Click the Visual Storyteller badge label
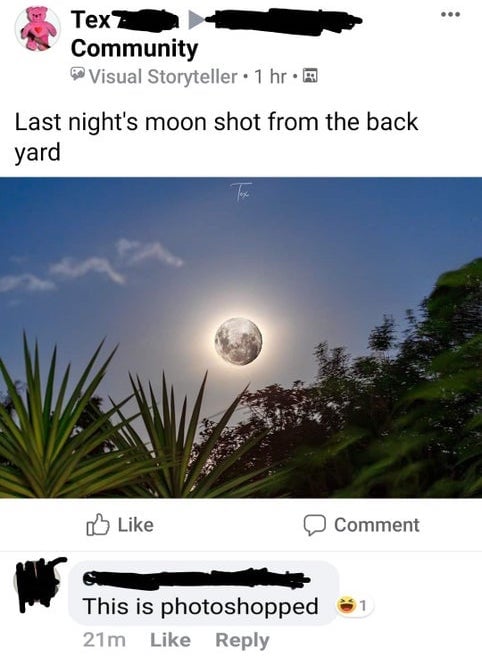482x659 pixels. pyautogui.click(x=163, y=76)
